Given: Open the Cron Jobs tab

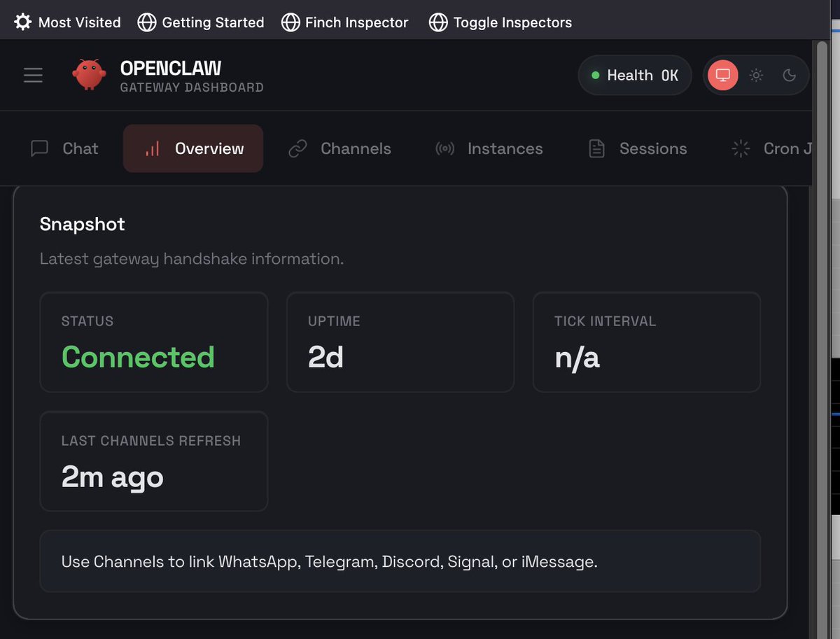Looking at the screenshot, I should 771,148.
